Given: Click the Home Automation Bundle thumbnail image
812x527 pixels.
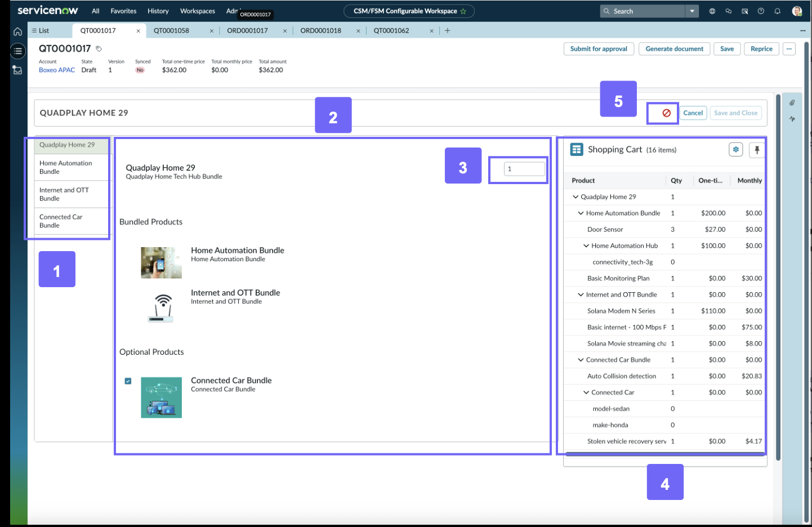Looking at the screenshot, I should (x=161, y=263).
